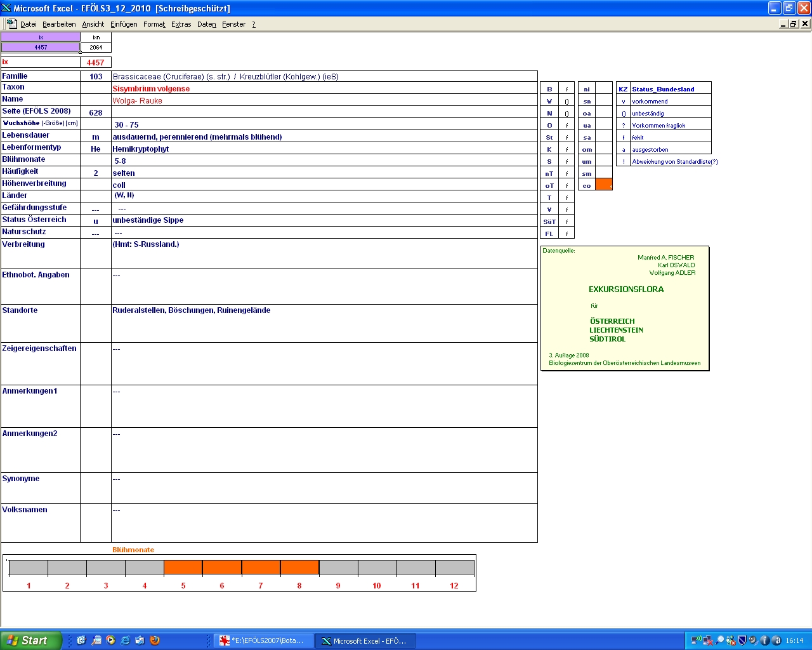Click the orange Blühmonate bar for month 5
This screenshot has height=650, width=812.
click(183, 567)
